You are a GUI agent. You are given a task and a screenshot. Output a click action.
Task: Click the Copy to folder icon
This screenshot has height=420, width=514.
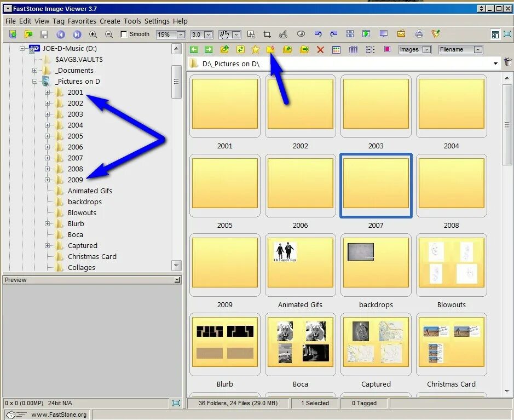pyautogui.click(x=287, y=49)
